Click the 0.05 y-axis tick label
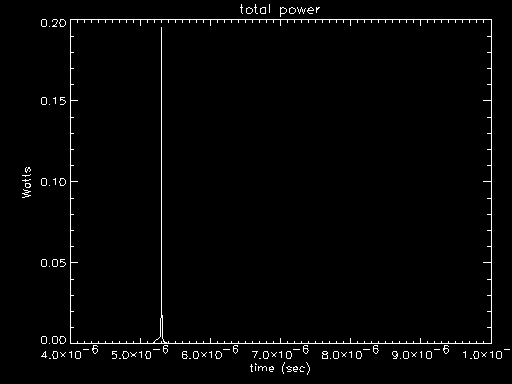Screen dimensions: 512x384 tap(53, 263)
